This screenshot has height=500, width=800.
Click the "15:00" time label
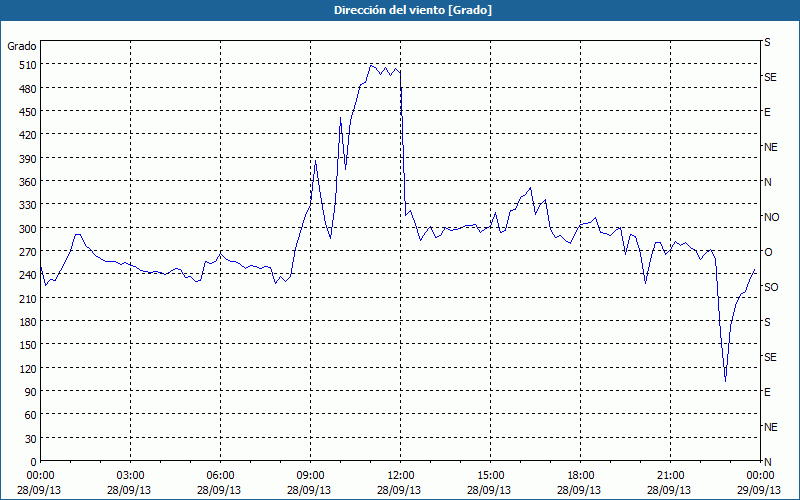490,476
